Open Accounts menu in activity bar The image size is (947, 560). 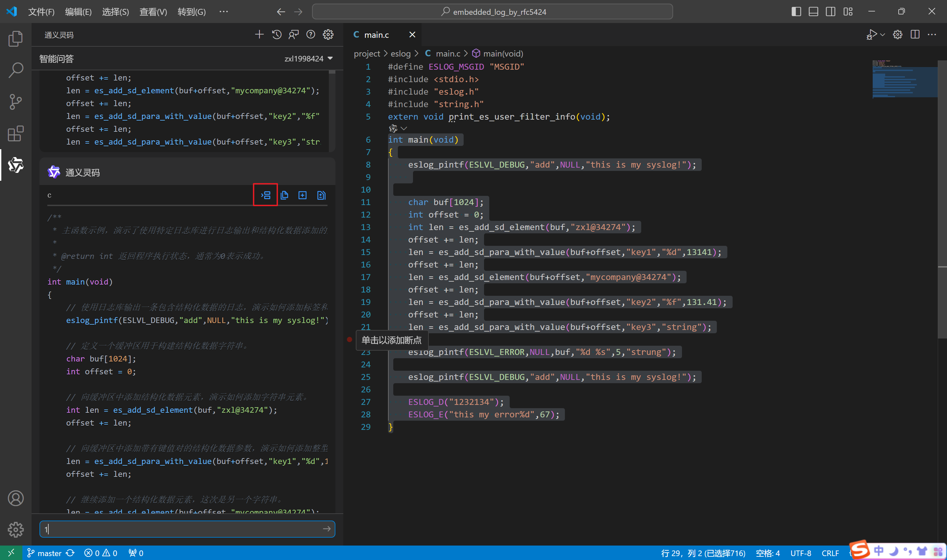15,499
